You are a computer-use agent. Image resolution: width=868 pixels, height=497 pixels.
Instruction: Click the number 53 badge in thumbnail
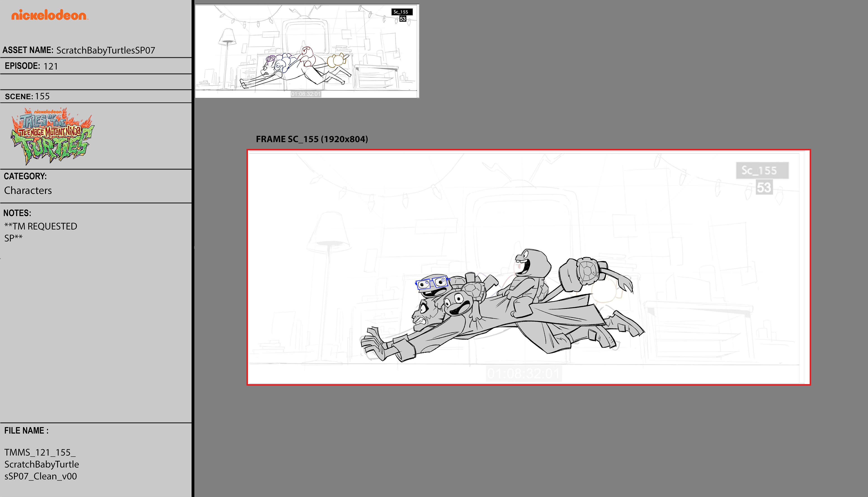(x=403, y=19)
